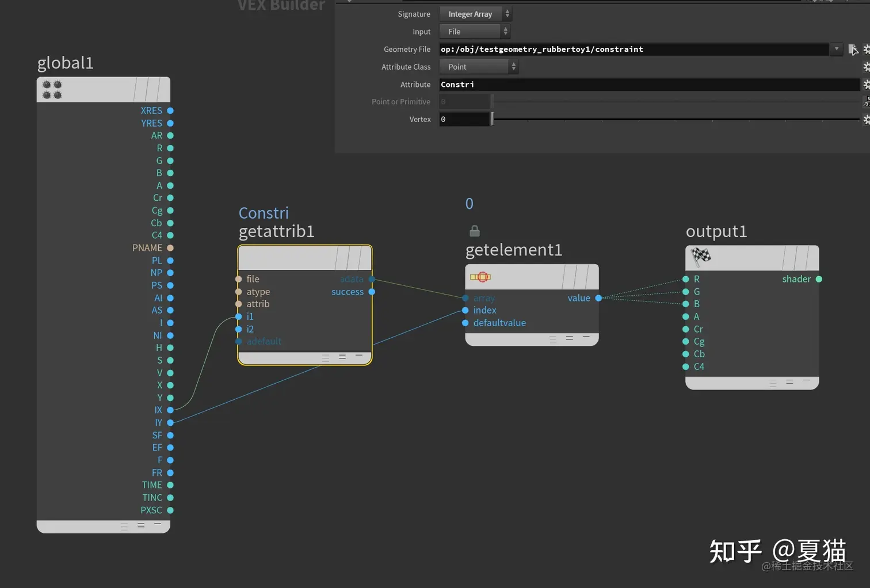Click the two-line detail button on output1 footer
This screenshot has height=588, width=870.
click(x=789, y=381)
